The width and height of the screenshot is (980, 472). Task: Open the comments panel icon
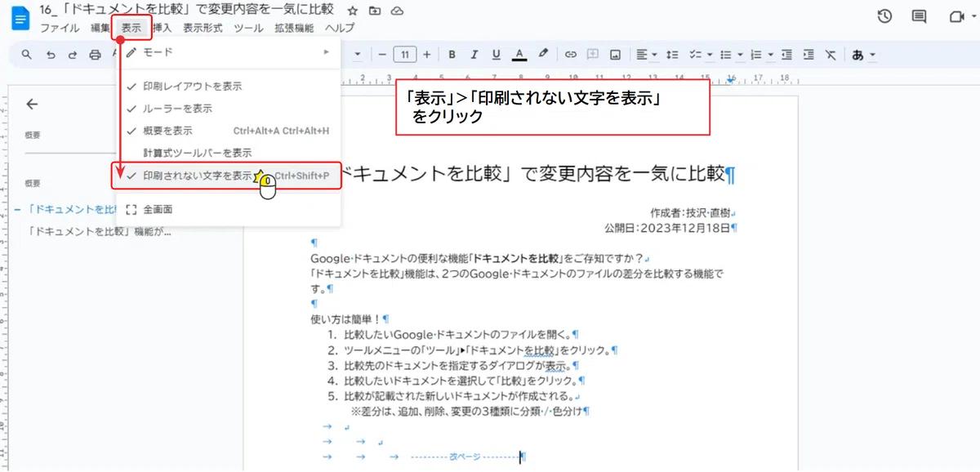(x=920, y=17)
